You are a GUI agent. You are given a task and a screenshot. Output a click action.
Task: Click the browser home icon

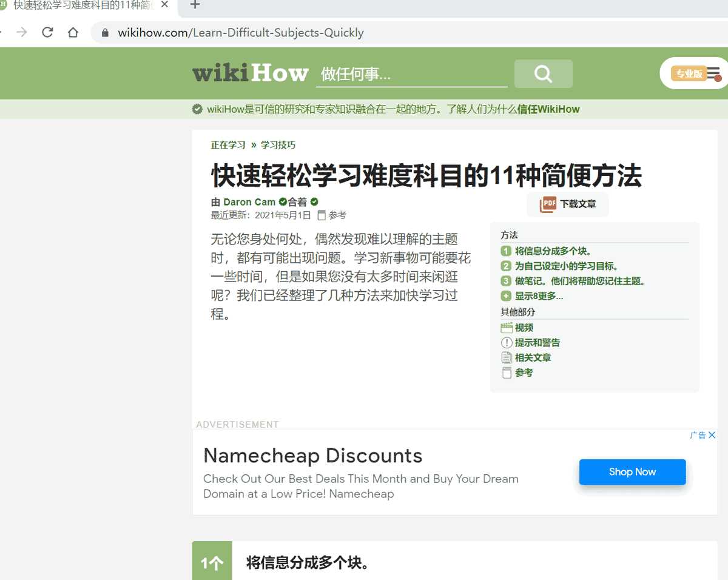pos(73,33)
